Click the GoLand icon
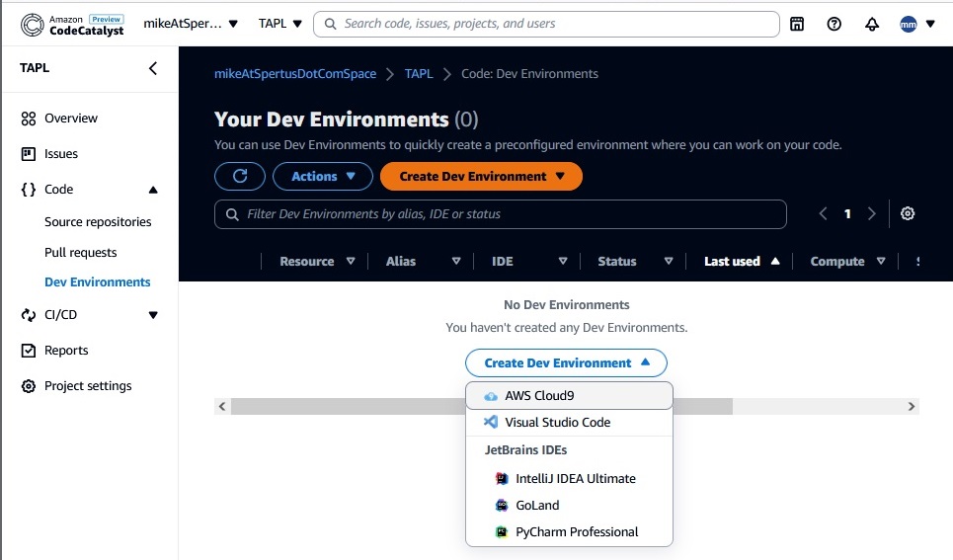This screenshot has height=560, width=953. click(502, 506)
